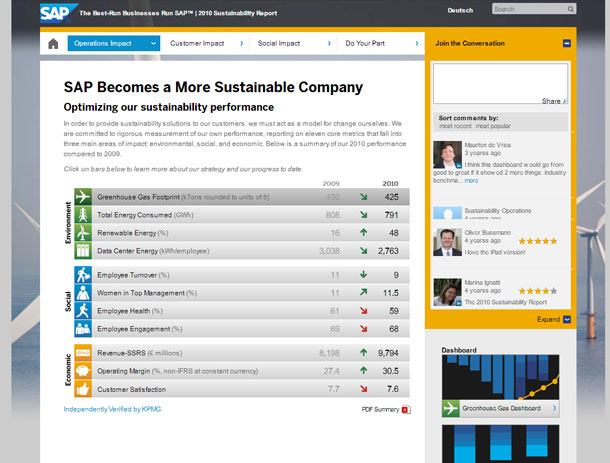Sort comments by most popular
Image resolution: width=610 pixels, height=463 pixels.
[493, 126]
